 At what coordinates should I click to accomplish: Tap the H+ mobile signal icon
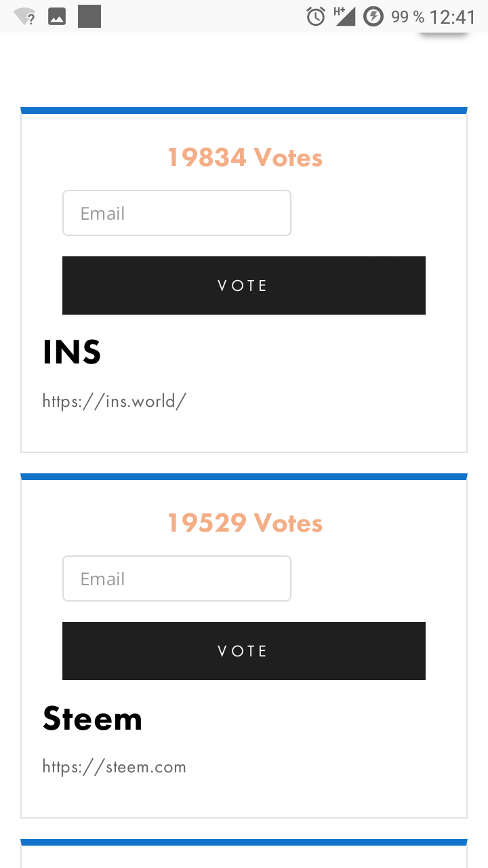344,16
